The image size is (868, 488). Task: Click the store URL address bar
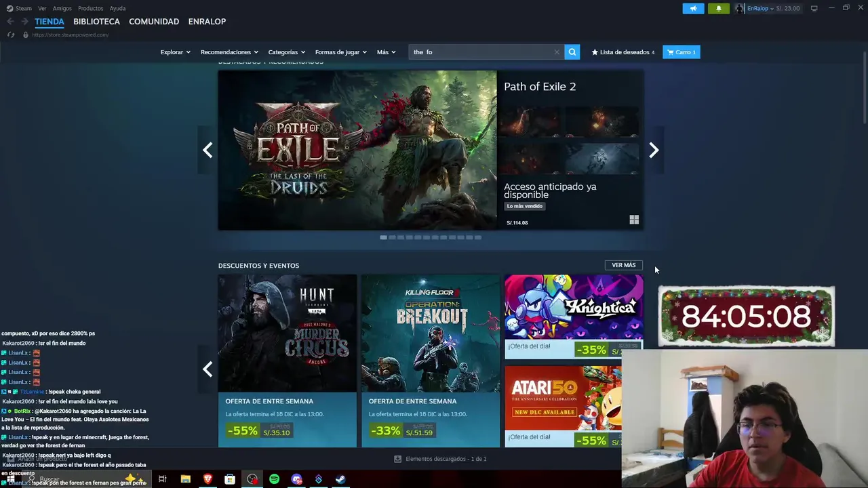(71, 35)
